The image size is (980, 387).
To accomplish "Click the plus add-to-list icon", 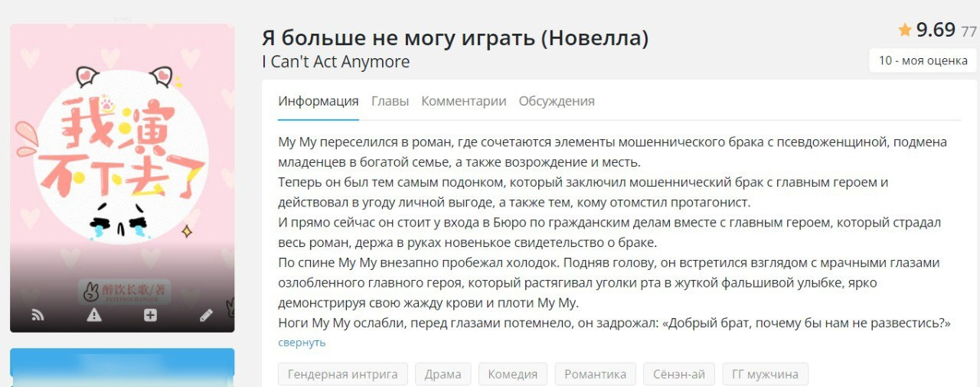I will tap(150, 315).
